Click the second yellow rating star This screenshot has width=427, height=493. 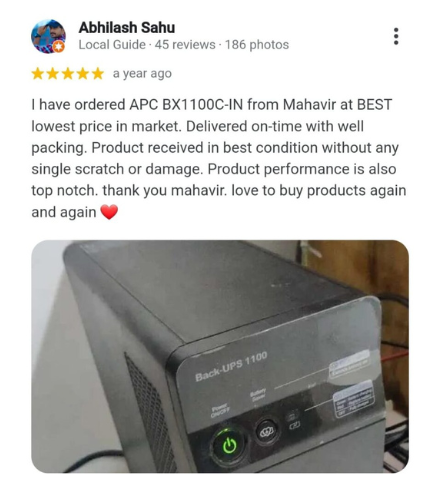(53, 74)
